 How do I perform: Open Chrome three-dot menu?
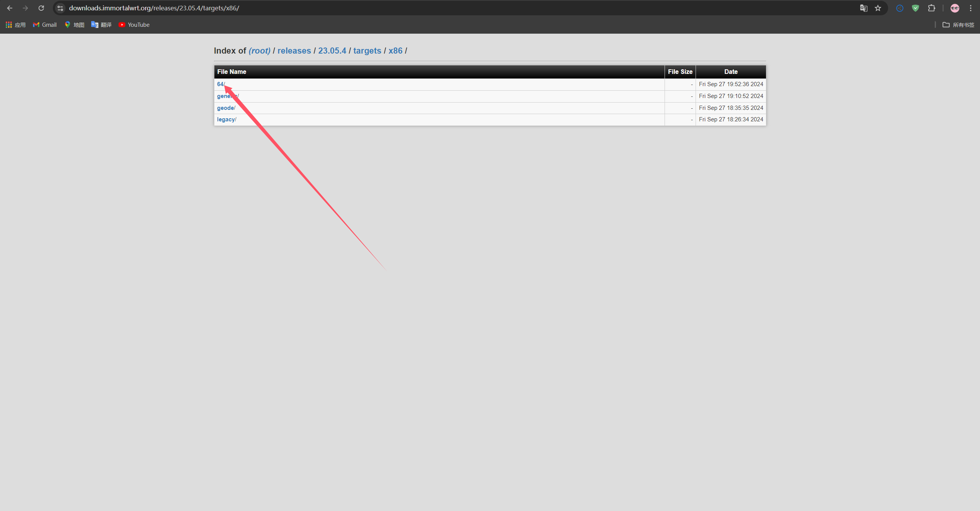(970, 8)
